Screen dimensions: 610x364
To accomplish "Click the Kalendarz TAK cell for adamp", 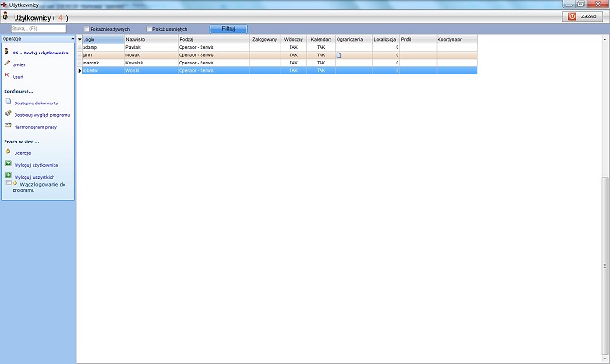I will [x=321, y=47].
